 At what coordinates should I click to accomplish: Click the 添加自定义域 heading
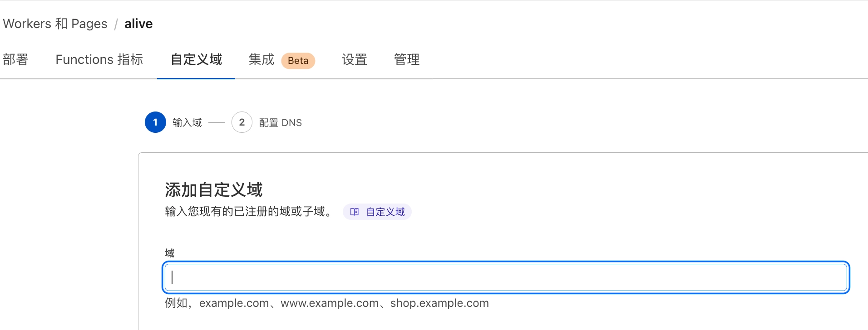point(213,190)
